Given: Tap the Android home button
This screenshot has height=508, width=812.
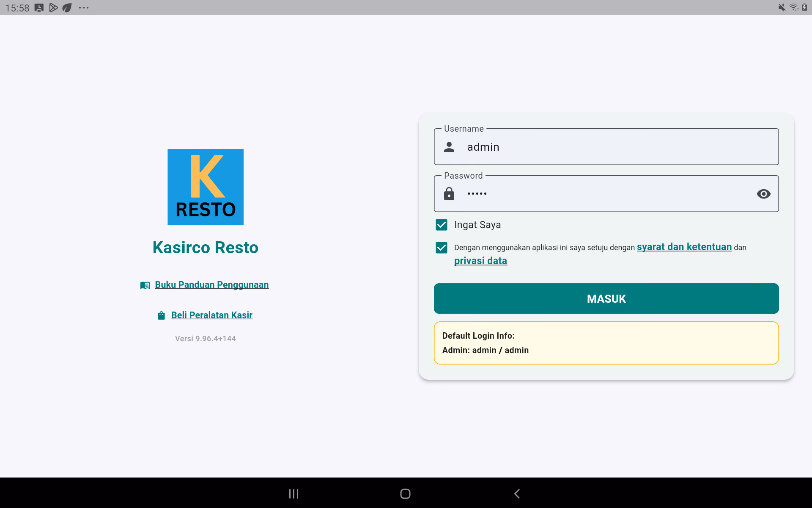Looking at the screenshot, I should pyautogui.click(x=405, y=494).
